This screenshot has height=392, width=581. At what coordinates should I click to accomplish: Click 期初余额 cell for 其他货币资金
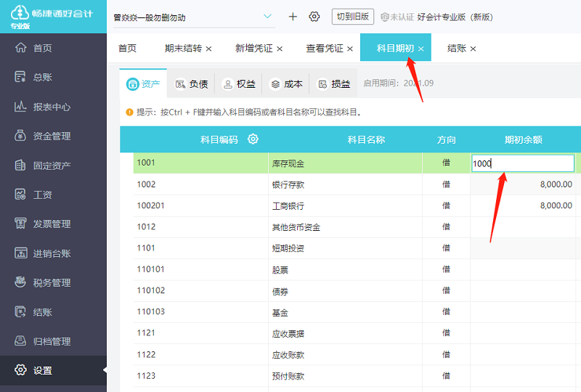point(523,227)
